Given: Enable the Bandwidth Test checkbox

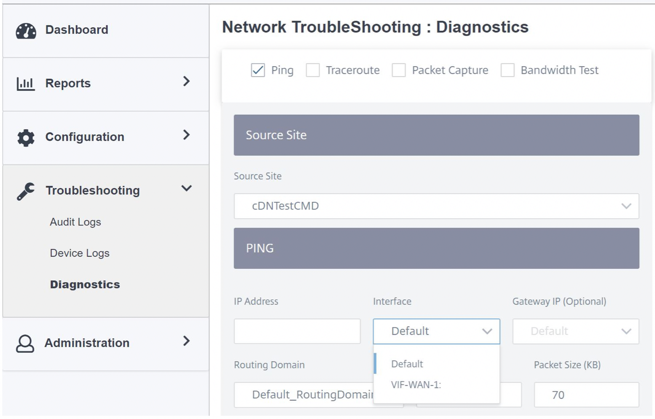Looking at the screenshot, I should [x=508, y=70].
